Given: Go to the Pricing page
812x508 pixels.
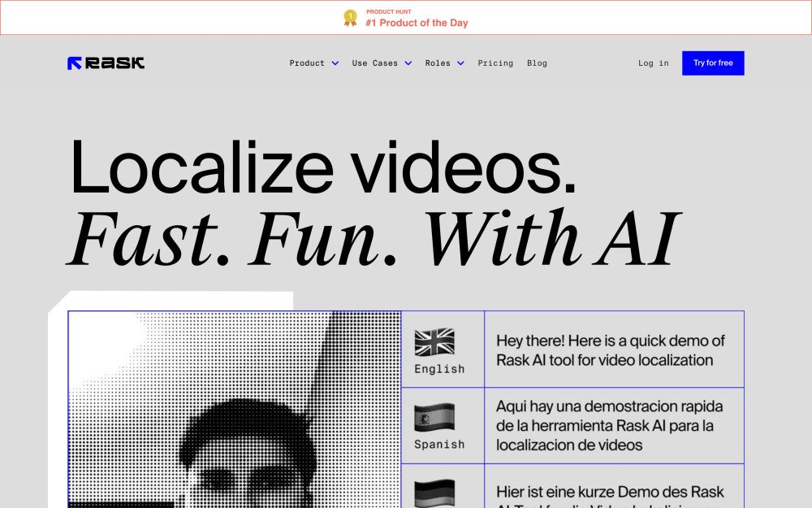Looking at the screenshot, I should point(495,63).
